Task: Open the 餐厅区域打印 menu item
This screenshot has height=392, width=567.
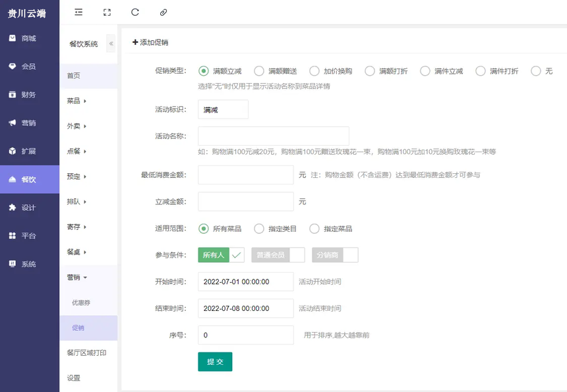Action: (x=88, y=353)
